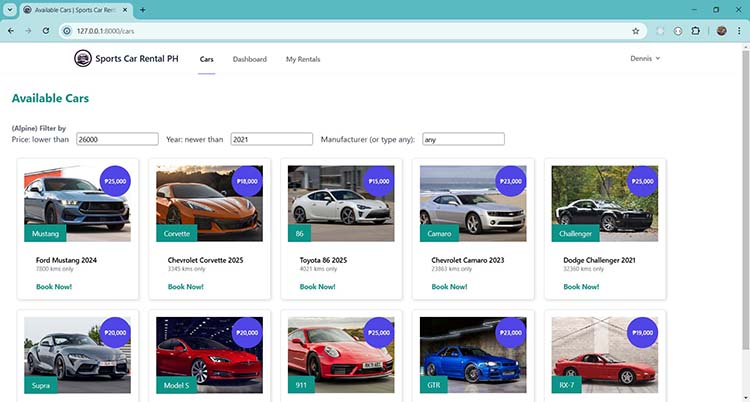Screen dimensions: 750x402
Task: Open the grey Supra car photo
Action: [x=77, y=355]
